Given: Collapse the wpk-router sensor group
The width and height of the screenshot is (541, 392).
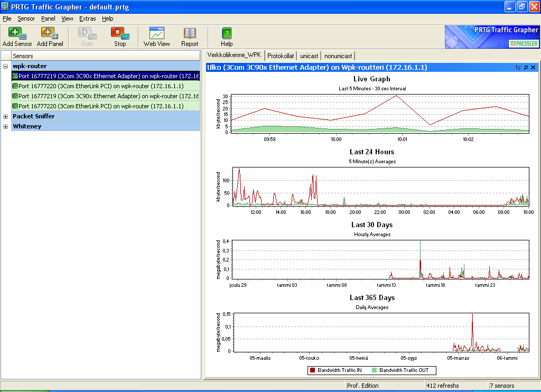Looking at the screenshot, I should (5, 66).
